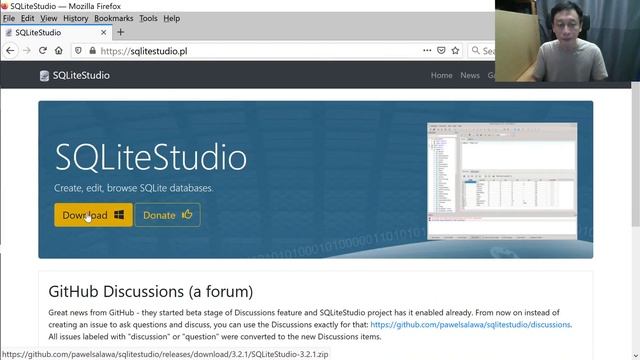Open the Edit menu
This screenshot has width=640, height=360.
[27, 18]
